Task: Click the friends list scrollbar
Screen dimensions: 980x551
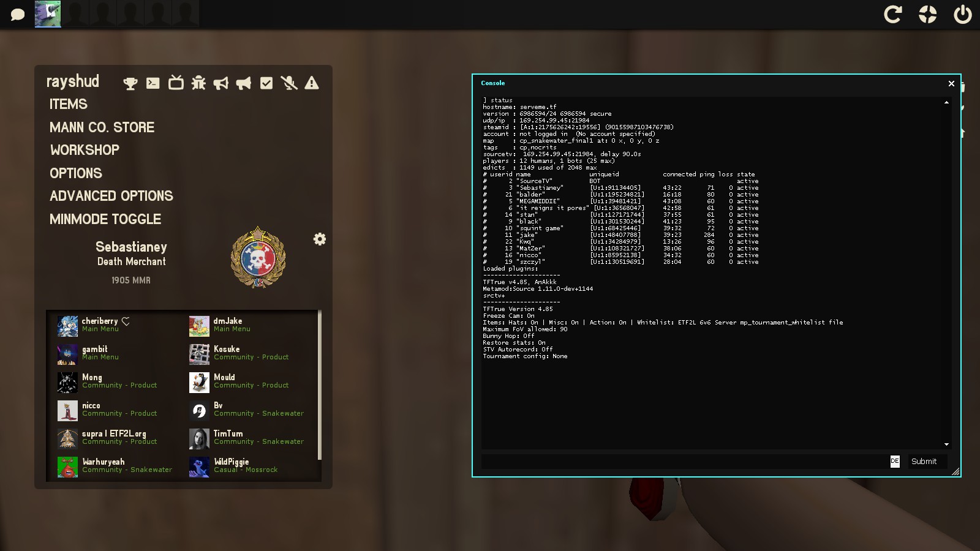Action: pyautogui.click(x=320, y=386)
